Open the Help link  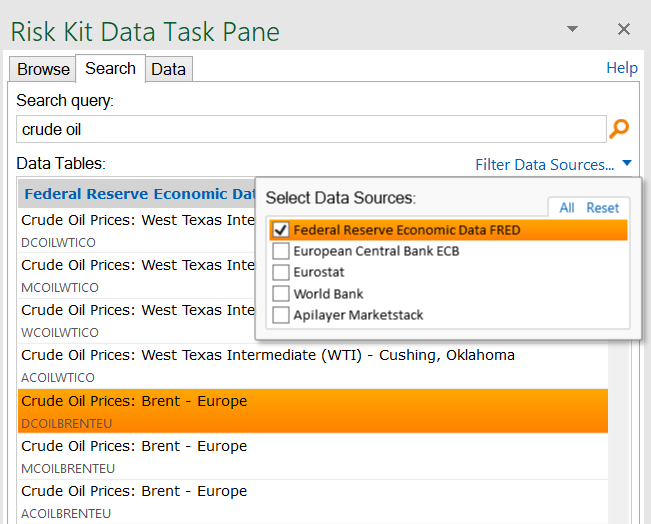[x=622, y=68]
